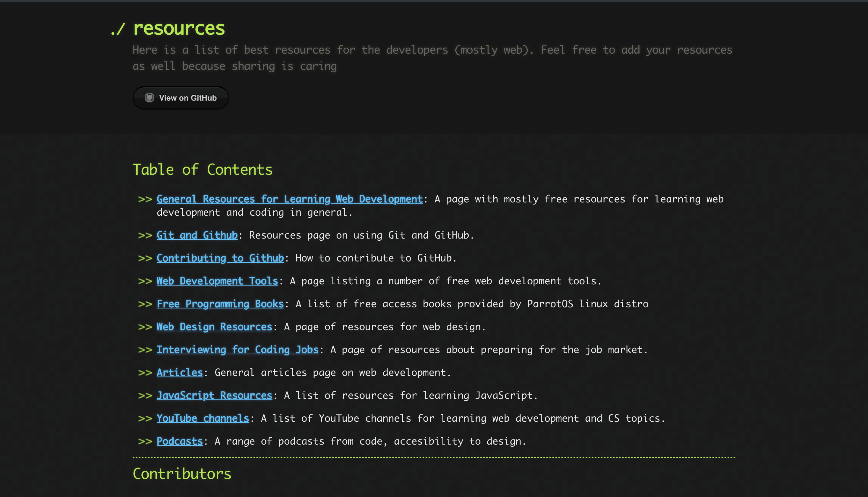Open the Web Development Tools page
Screen dimensions: 868x497
pos(218,281)
